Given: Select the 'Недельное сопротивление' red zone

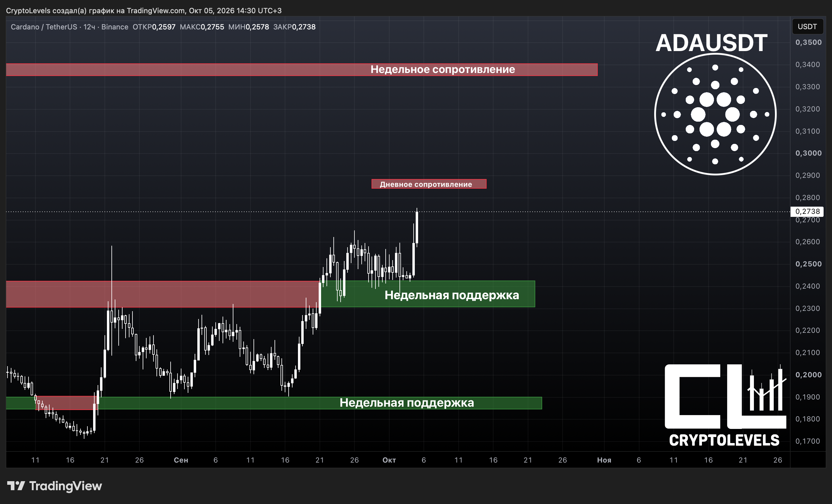Looking at the screenshot, I should click(302, 70).
